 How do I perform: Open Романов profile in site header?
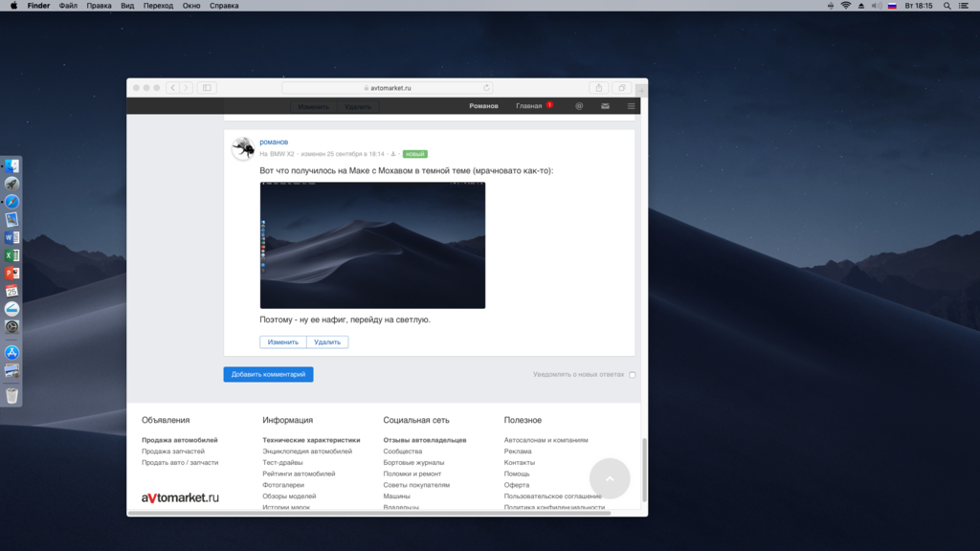(x=483, y=106)
